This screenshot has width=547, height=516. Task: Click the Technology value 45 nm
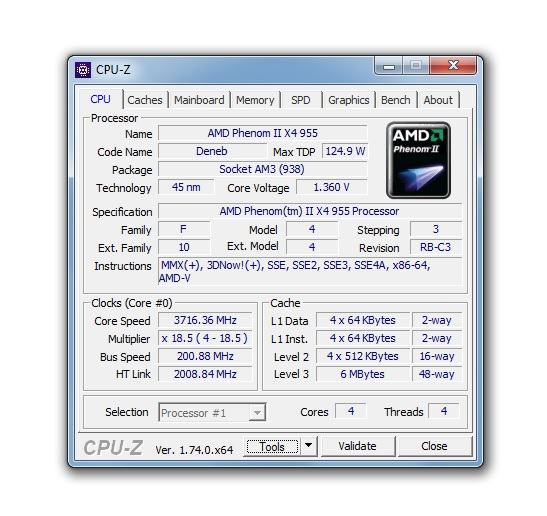click(186, 187)
